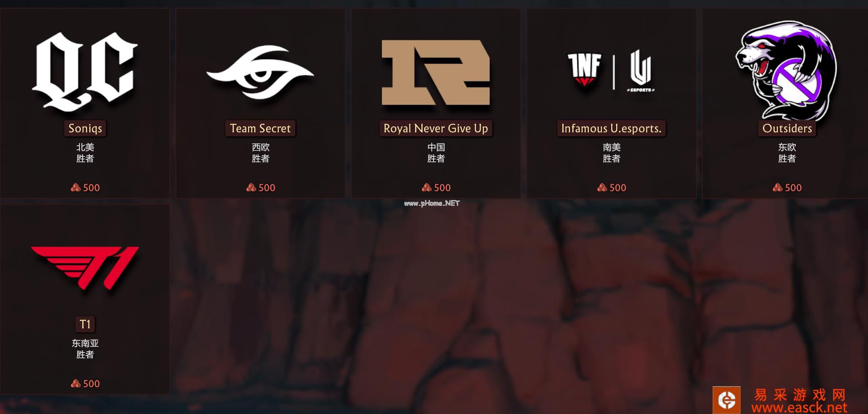Image resolution: width=868 pixels, height=414 pixels.
Task: Click the red T1 team logo
Action: pyautogui.click(x=85, y=268)
